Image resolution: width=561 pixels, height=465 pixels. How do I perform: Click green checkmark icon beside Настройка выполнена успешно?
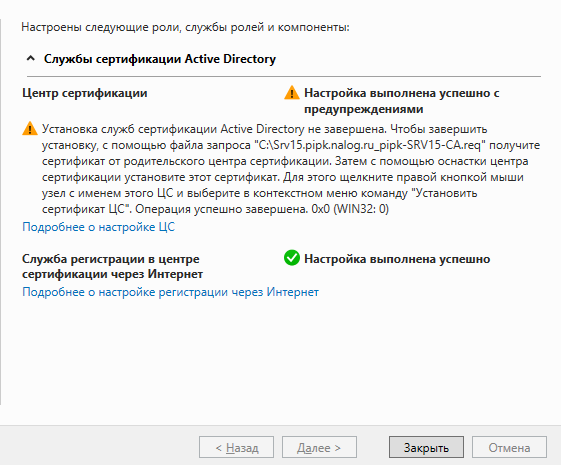point(292,258)
